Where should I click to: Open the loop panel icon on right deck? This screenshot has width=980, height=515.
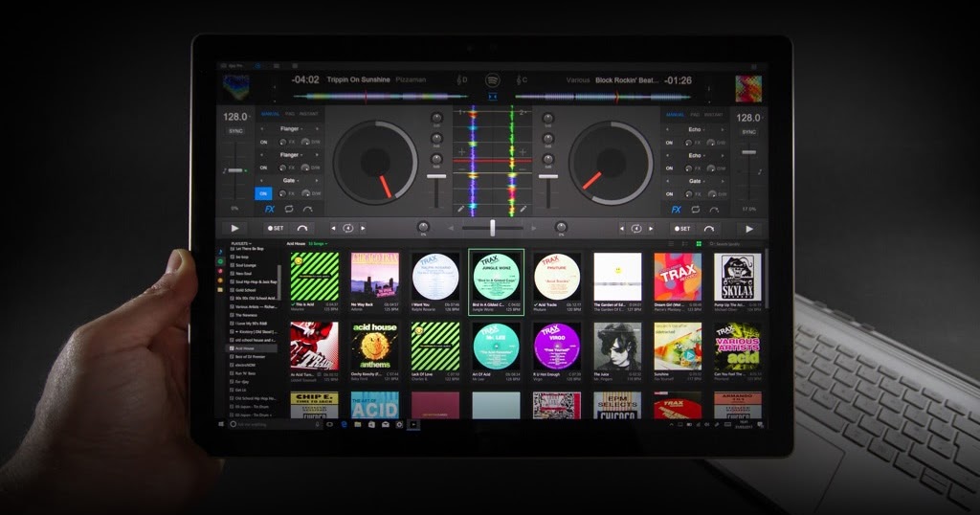pos(696,210)
